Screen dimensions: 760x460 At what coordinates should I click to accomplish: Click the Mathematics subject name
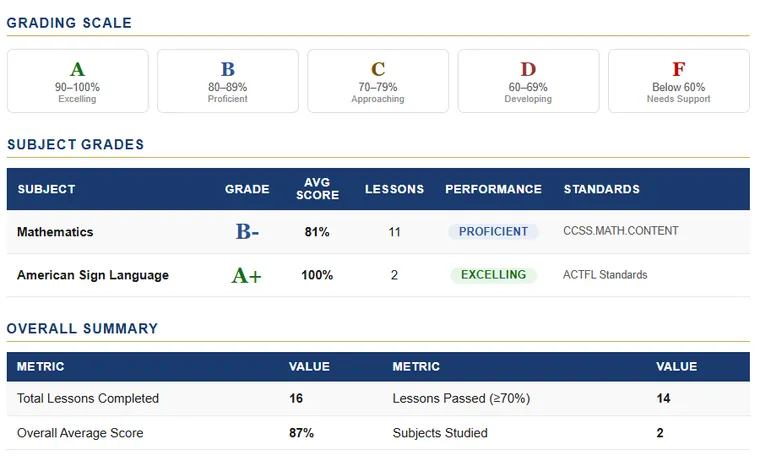(x=55, y=232)
